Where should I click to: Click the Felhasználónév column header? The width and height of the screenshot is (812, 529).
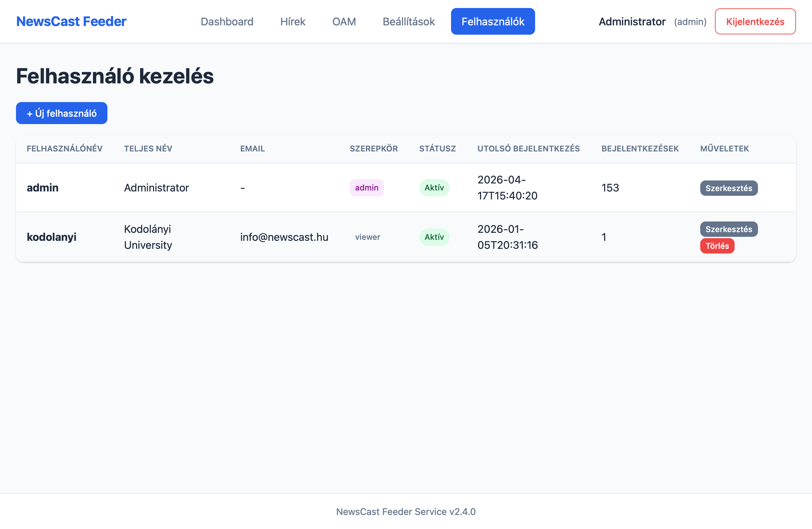tap(64, 149)
